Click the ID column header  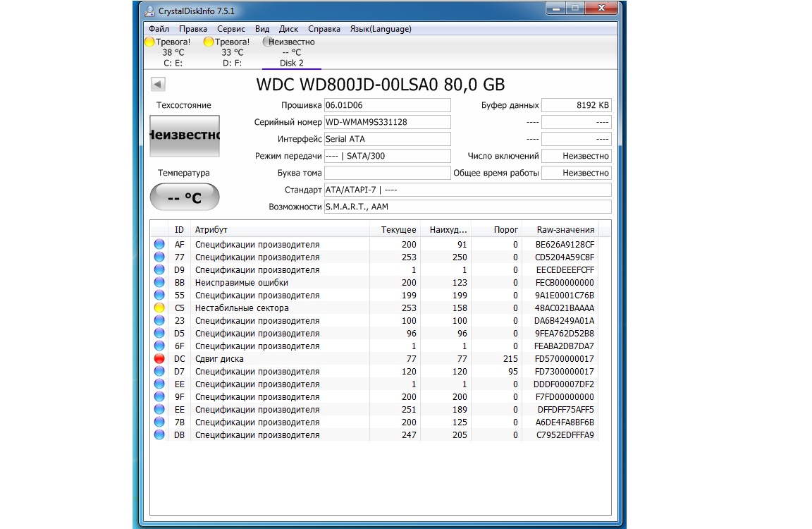click(x=179, y=229)
